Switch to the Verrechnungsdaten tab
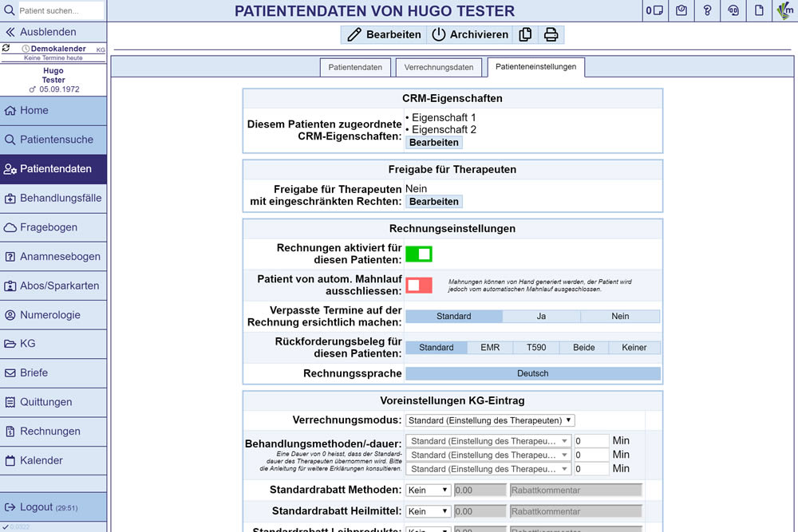The width and height of the screenshot is (798, 532). pyautogui.click(x=438, y=68)
